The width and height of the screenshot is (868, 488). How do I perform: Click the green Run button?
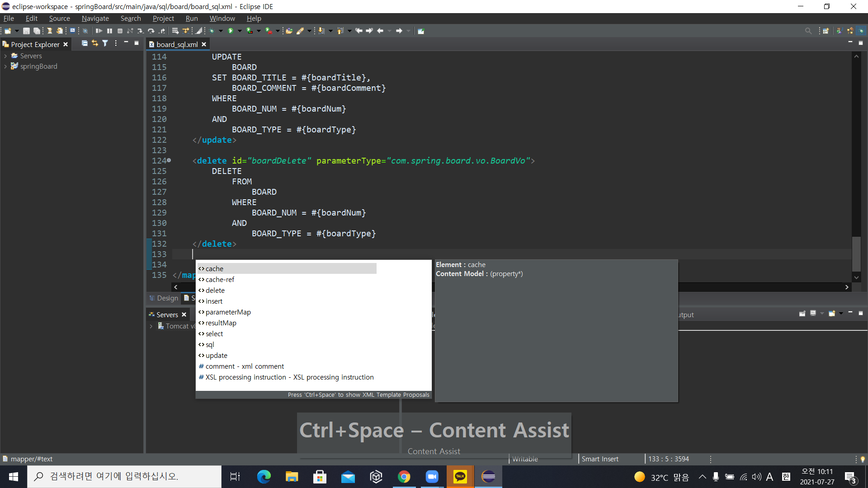coord(231,31)
